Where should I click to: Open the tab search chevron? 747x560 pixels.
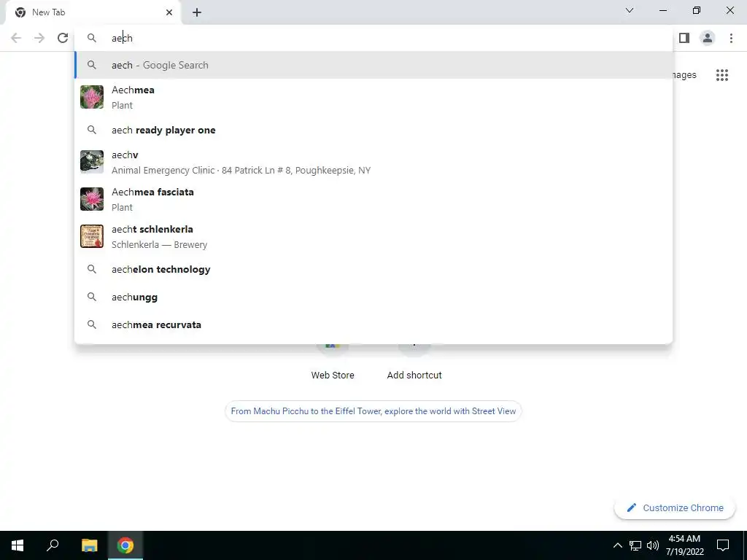630,10
